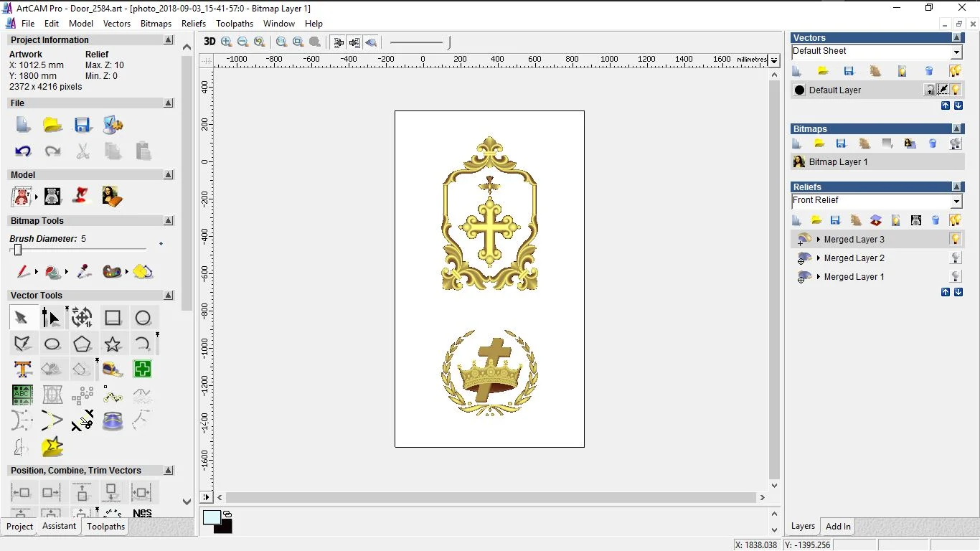Expand Merged Layer 1 tree arrow

pos(818,277)
